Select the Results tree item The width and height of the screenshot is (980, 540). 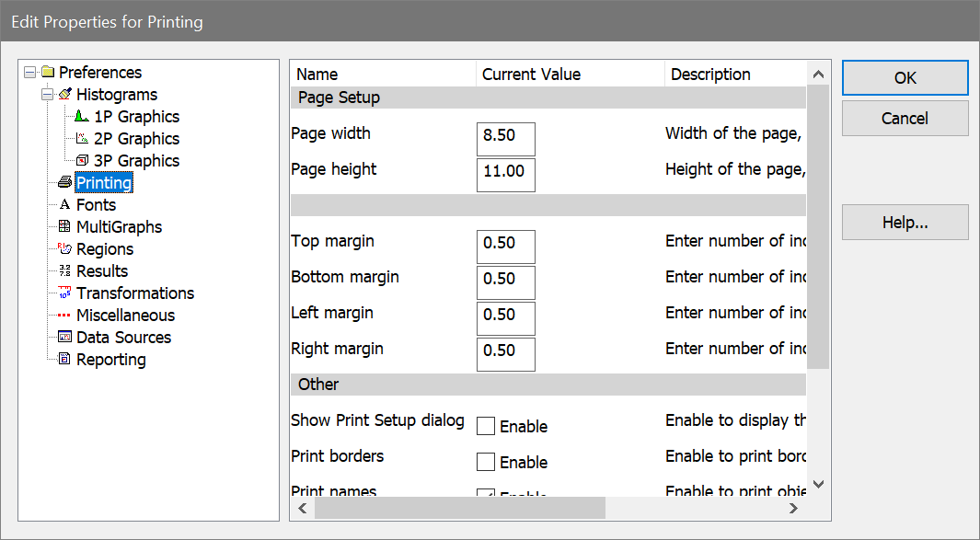[x=101, y=271]
